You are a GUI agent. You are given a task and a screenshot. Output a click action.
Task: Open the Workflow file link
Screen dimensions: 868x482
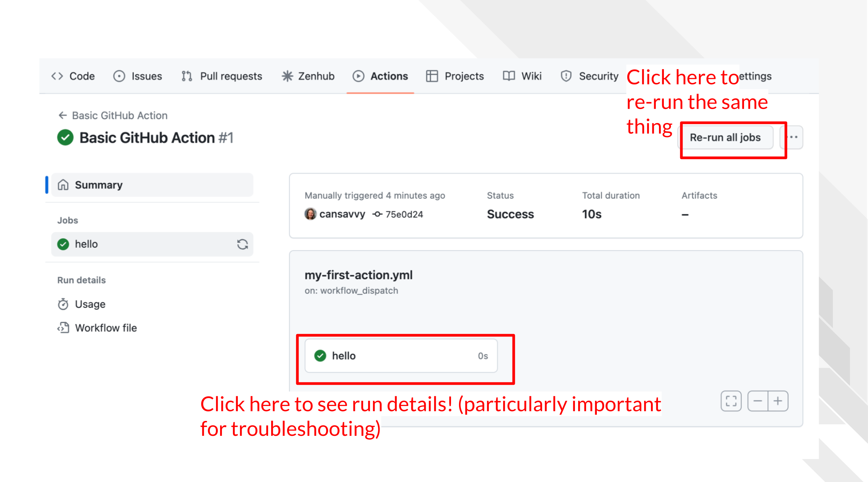[106, 328]
